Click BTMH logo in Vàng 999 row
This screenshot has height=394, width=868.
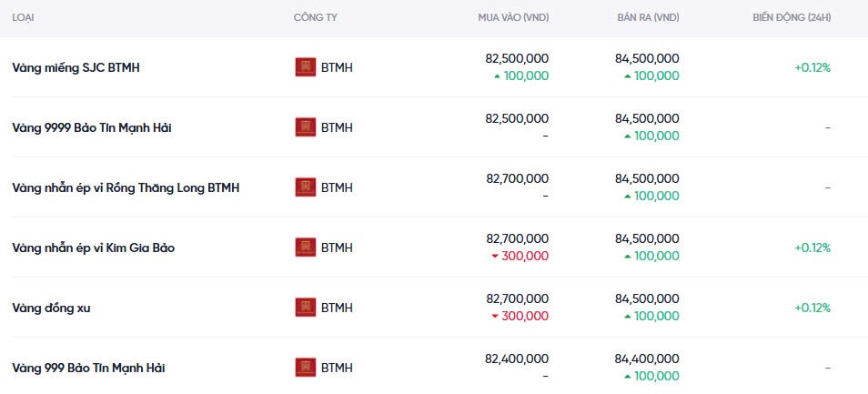tap(306, 368)
